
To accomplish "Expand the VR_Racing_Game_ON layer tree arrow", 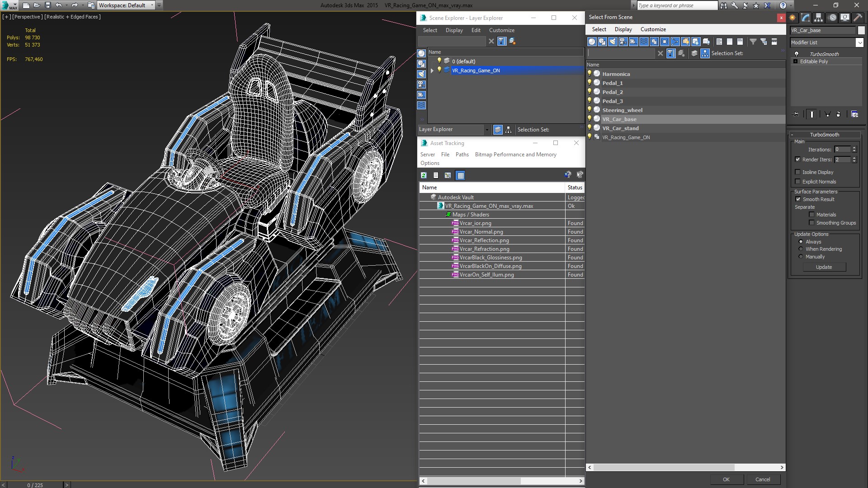I will click(432, 70).
